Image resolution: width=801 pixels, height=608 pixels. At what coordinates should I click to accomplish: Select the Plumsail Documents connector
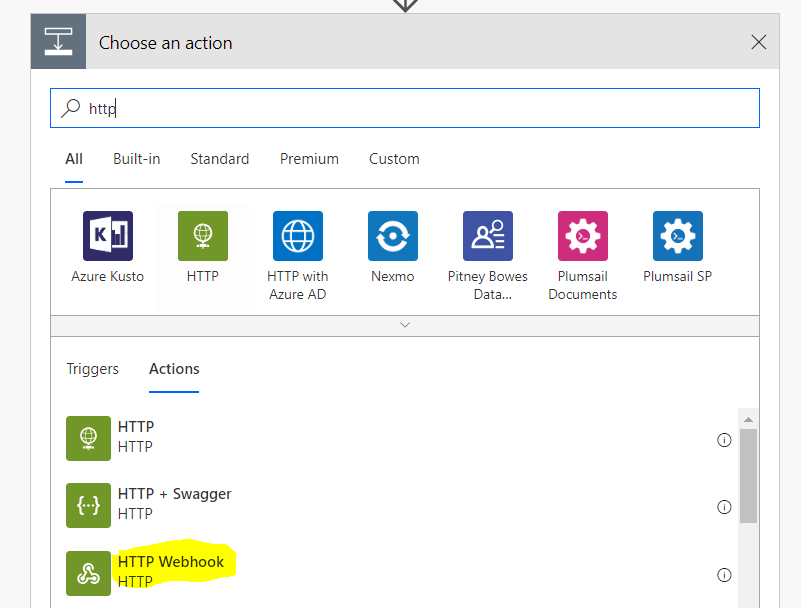coord(583,236)
